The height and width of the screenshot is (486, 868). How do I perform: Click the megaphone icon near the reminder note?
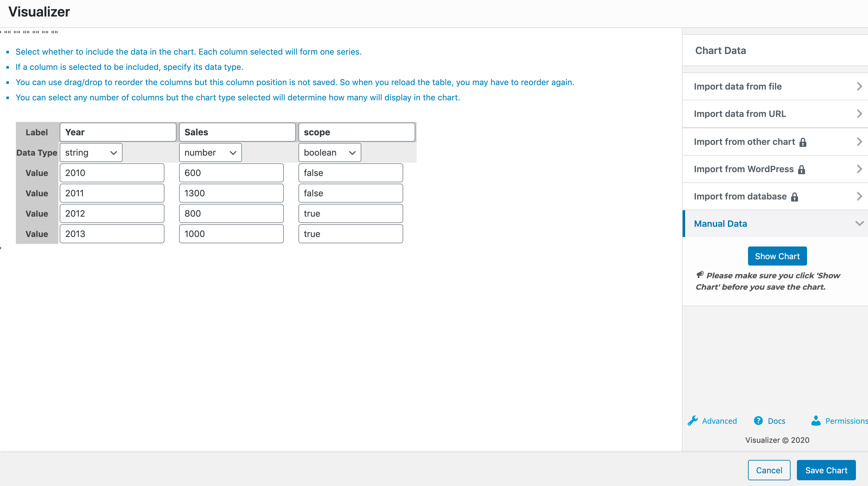pyautogui.click(x=700, y=275)
